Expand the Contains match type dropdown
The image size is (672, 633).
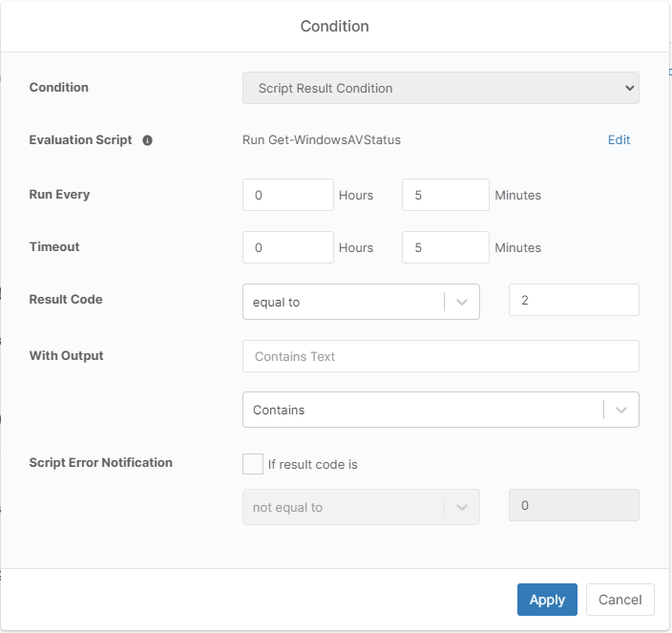pyautogui.click(x=424, y=410)
